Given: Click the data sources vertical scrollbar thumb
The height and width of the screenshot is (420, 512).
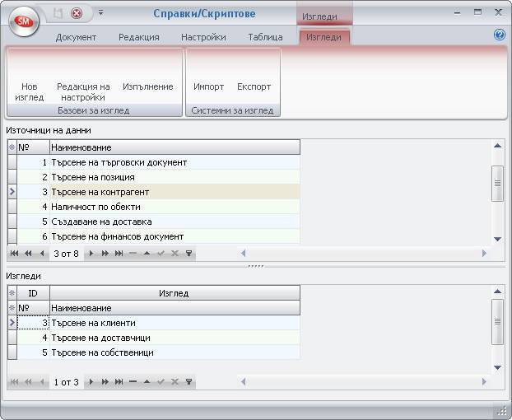Looking at the screenshot, I should [x=497, y=184].
